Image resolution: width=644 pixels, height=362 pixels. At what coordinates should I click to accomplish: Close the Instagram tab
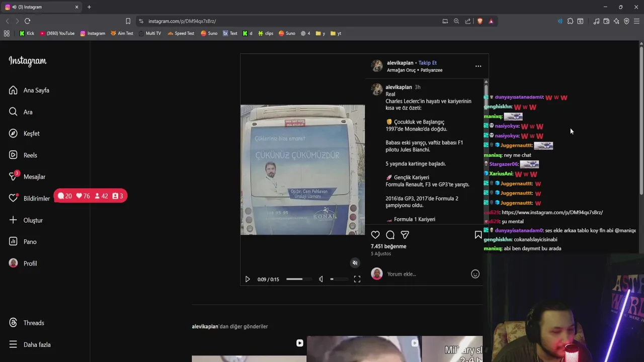(76, 7)
